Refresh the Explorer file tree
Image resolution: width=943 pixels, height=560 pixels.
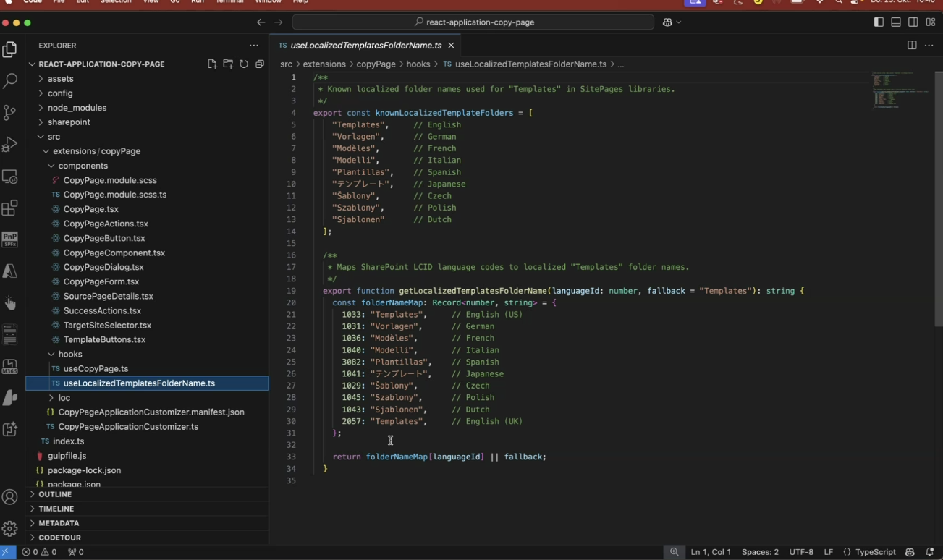pyautogui.click(x=244, y=64)
